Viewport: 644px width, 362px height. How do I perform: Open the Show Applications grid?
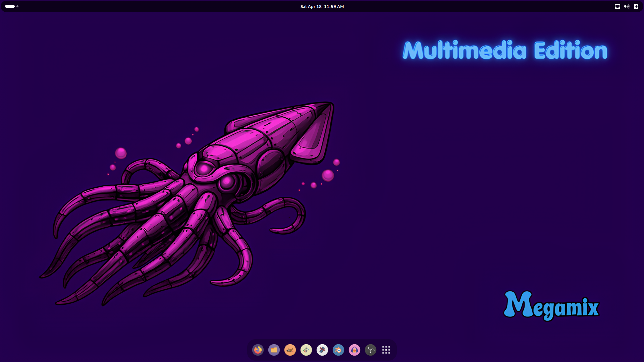pyautogui.click(x=386, y=350)
